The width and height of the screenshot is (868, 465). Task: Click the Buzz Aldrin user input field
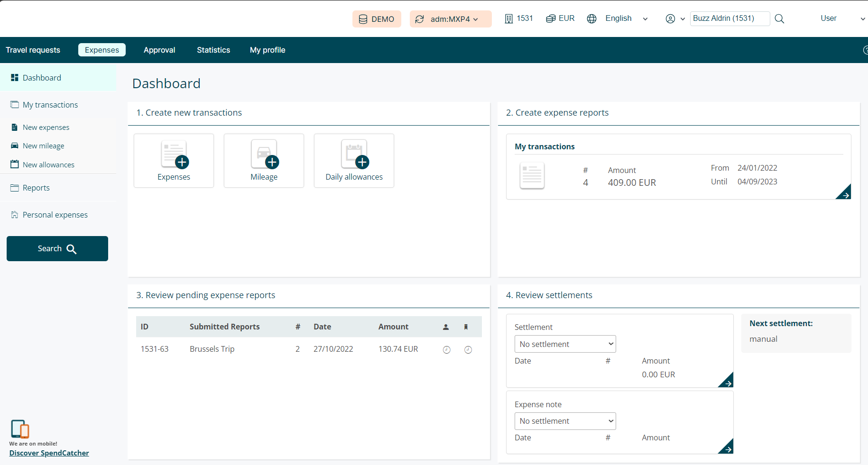729,18
